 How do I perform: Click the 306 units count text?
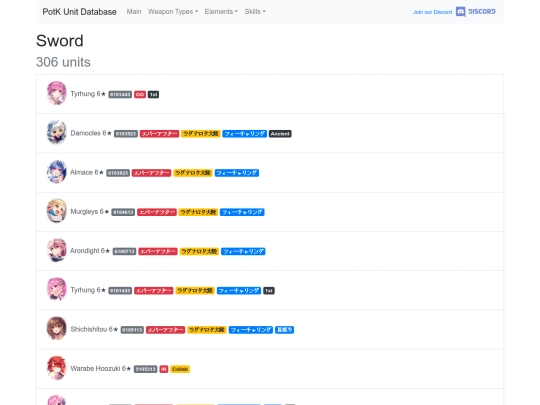63,62
